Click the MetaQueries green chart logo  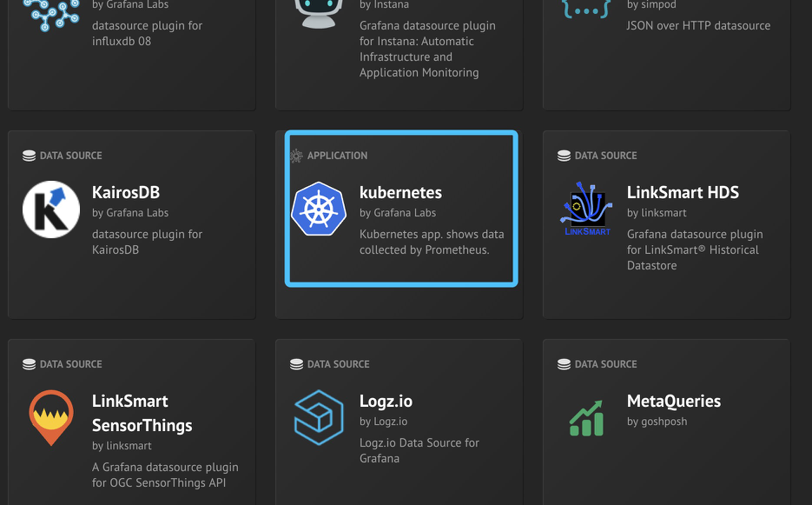click(587, 418)
